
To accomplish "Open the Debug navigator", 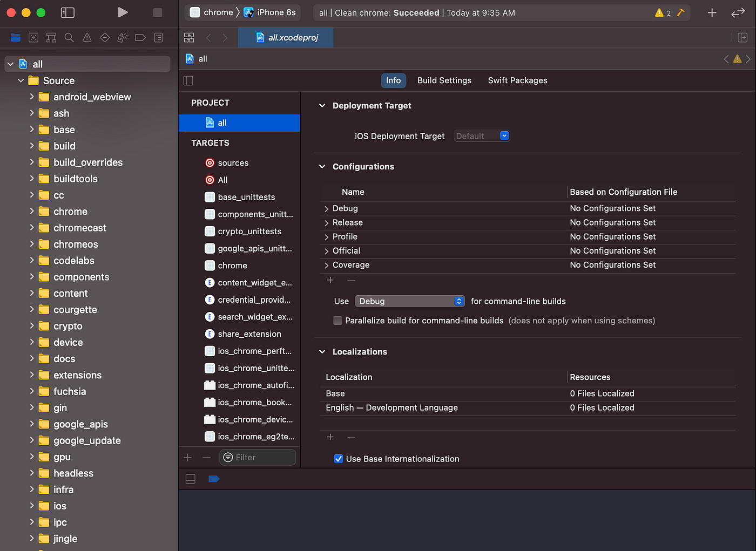I will [x=123, y=37].
